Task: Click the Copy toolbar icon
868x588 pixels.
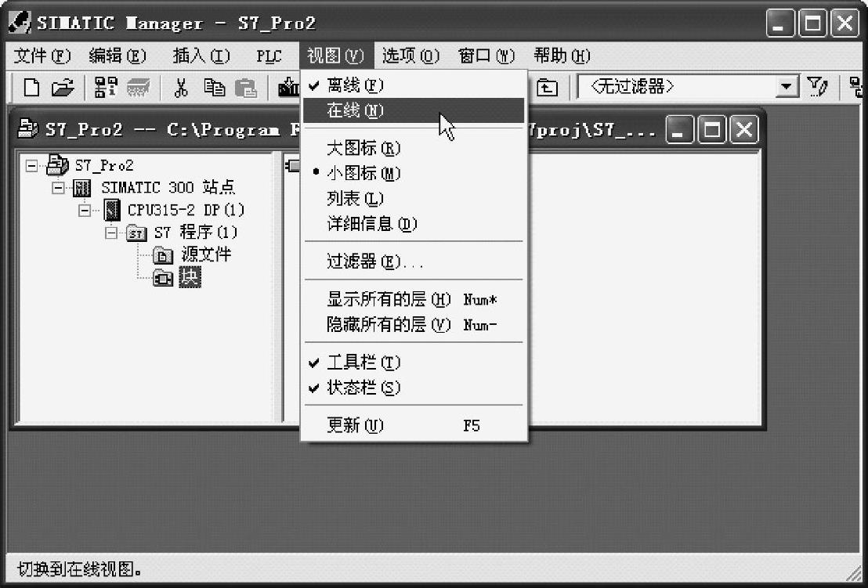Action: pyautogui.click(x=214, y=88)
